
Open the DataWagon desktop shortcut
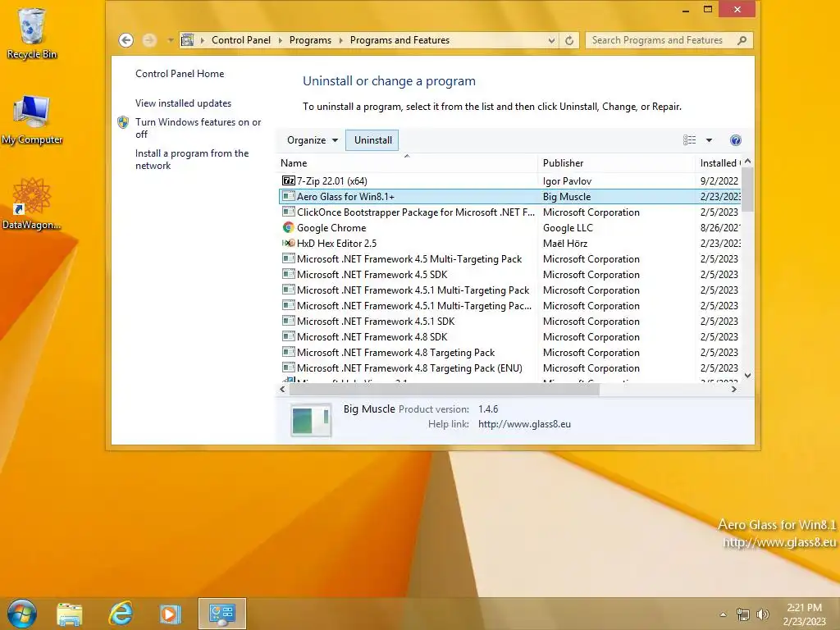pos(32,204)
